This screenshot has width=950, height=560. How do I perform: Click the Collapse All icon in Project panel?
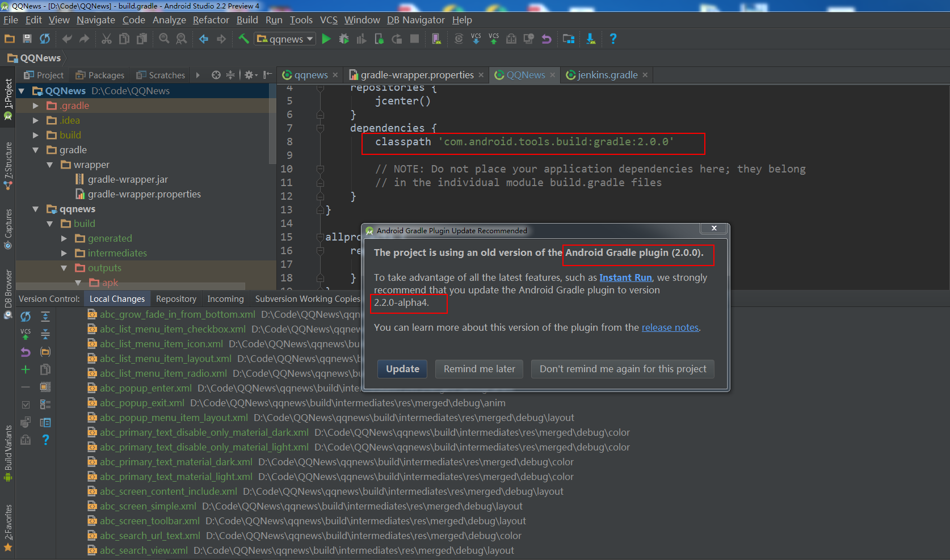coord(230,75)
